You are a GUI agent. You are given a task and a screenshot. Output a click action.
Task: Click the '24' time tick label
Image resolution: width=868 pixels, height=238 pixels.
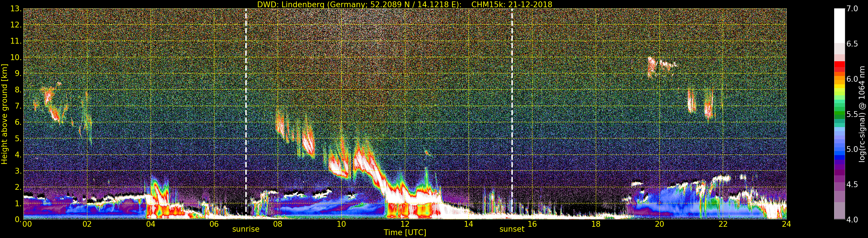coord(786,224)
